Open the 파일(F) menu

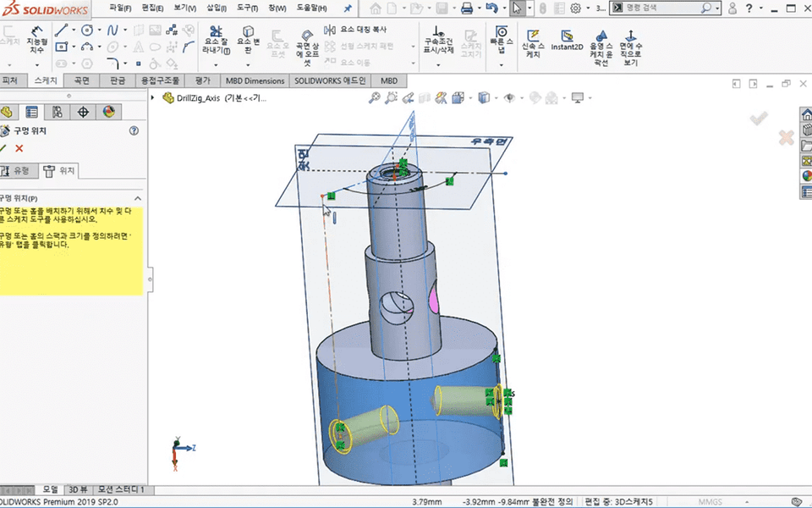tap(120, 8)
